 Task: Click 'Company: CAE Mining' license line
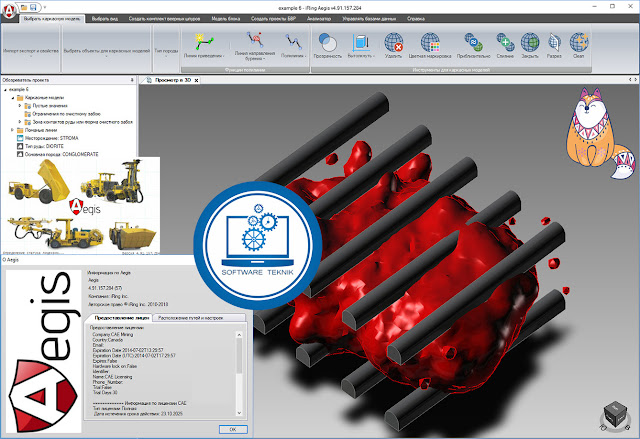coord(113,335)
